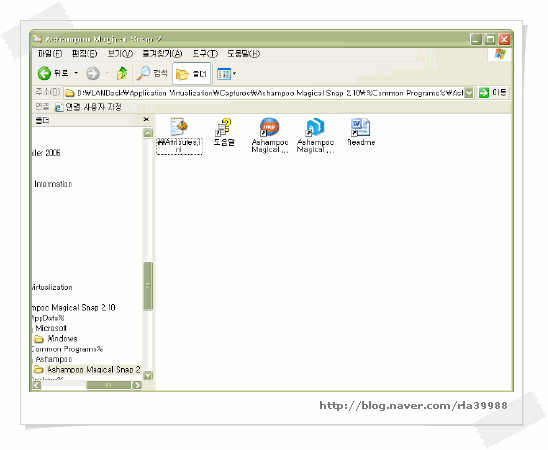The width and height of the screenshot is (548, 450).
Task: Go up one folder level
Action: click(x=122, y=73)
